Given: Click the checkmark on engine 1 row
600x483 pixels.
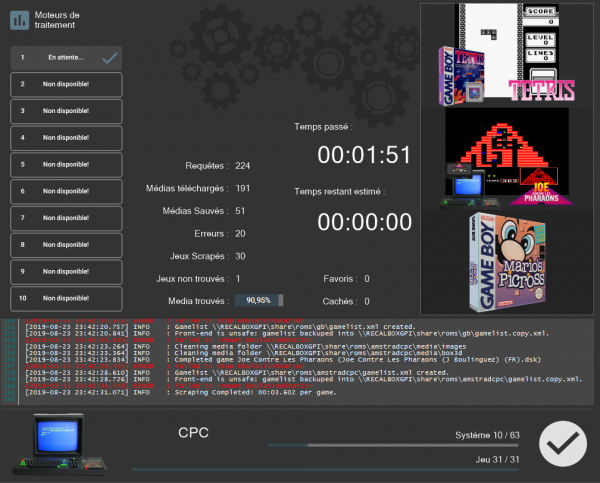Looking at the screenshot, I should pos(110,58).
